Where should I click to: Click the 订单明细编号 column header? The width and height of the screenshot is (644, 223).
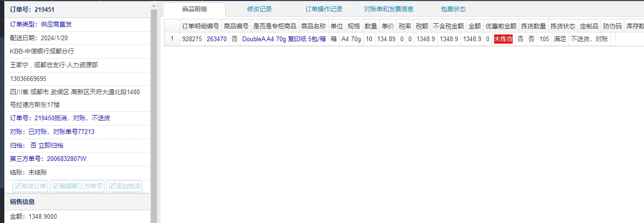(201, 27)
